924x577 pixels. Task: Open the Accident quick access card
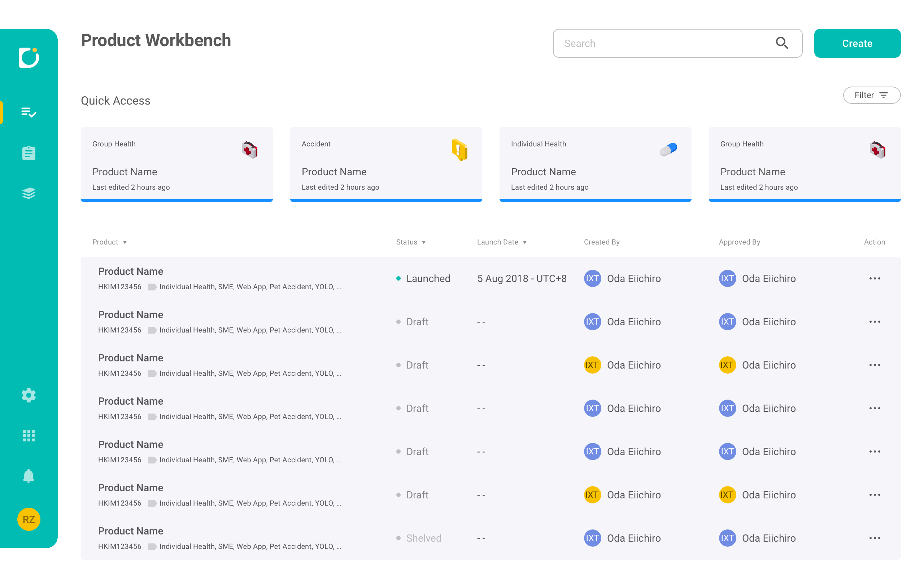click(385, 164)
